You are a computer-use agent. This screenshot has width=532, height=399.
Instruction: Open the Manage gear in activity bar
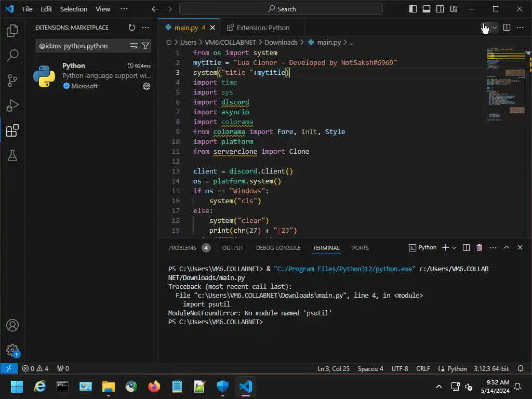point(12,350)
